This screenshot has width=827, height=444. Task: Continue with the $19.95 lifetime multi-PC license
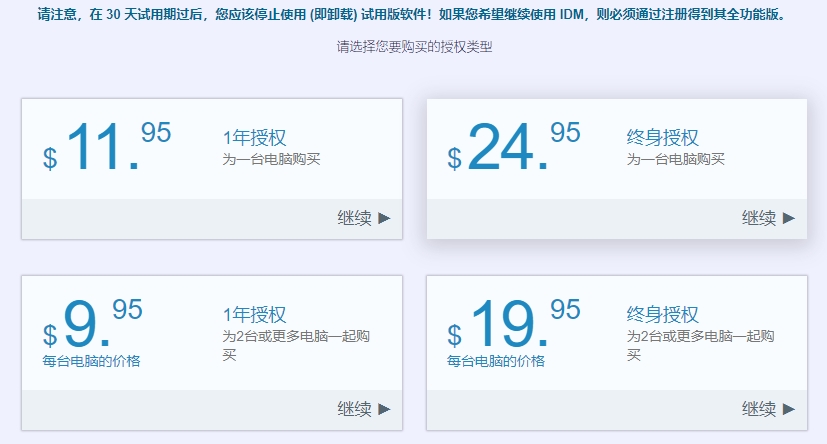pyautogui.click(x=768, y=409)
